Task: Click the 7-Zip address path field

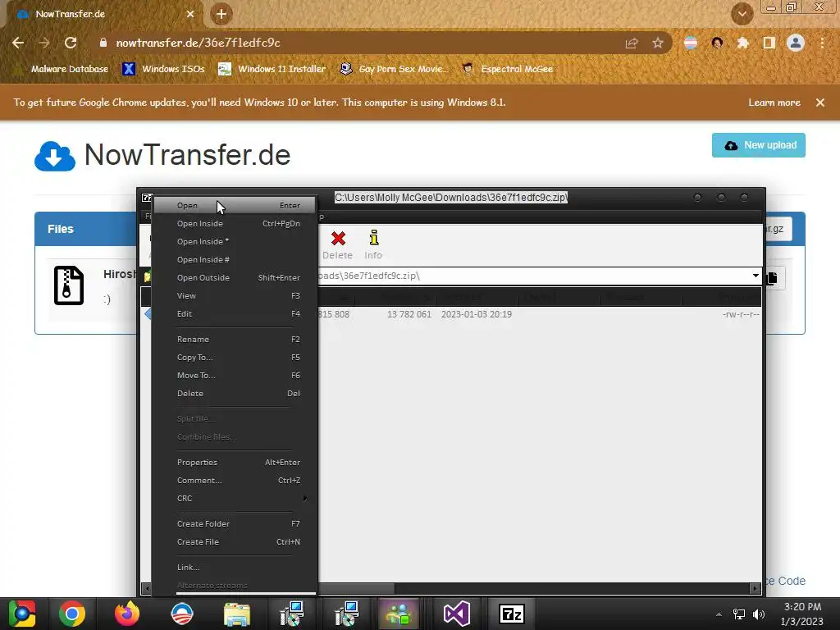Action: [x=533, y=276]
